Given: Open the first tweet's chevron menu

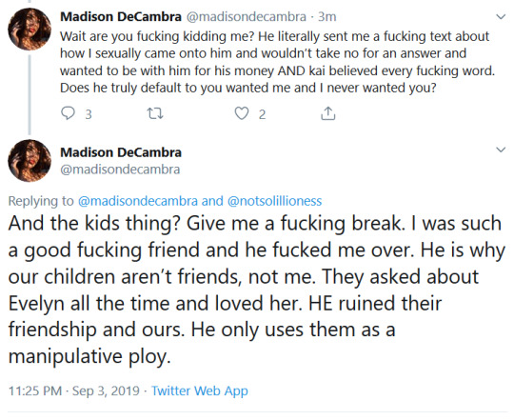Looking at the screenshot, I should 501,17.
